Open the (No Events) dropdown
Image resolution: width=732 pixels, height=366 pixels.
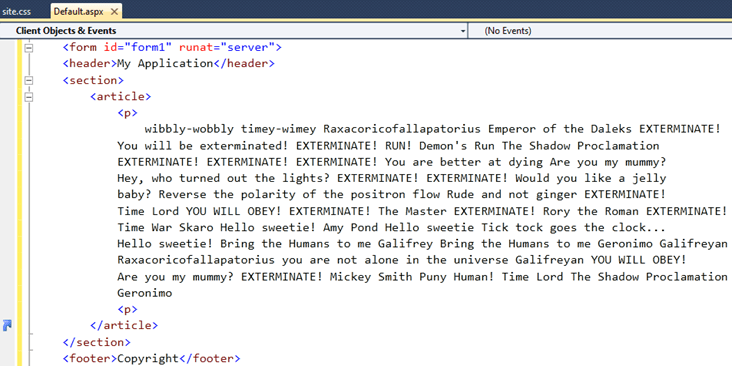pyautogui.click(x=601, y=31)
